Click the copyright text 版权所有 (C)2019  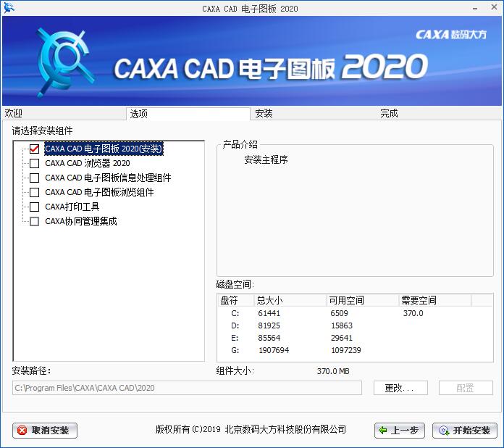pyautogui.click(x=188, y=429)
